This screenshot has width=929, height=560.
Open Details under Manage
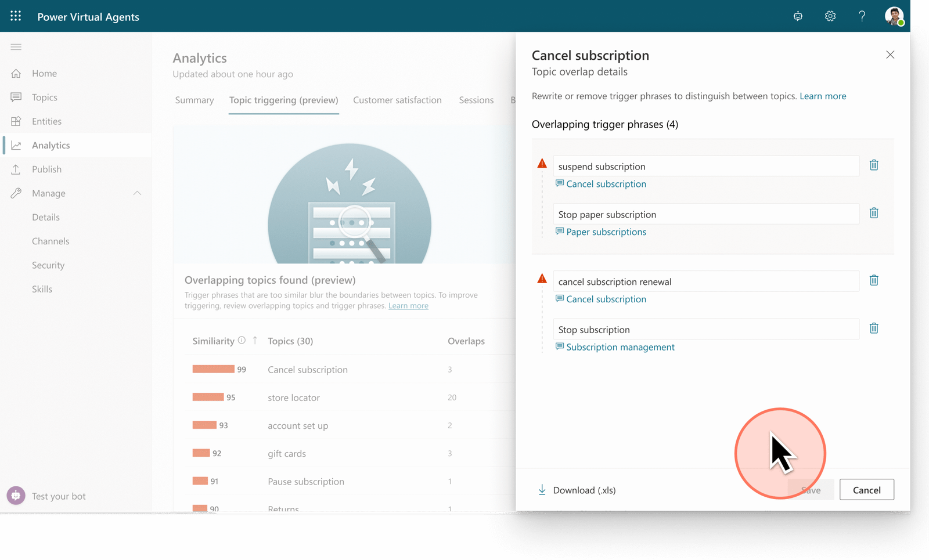click(46, 217)
